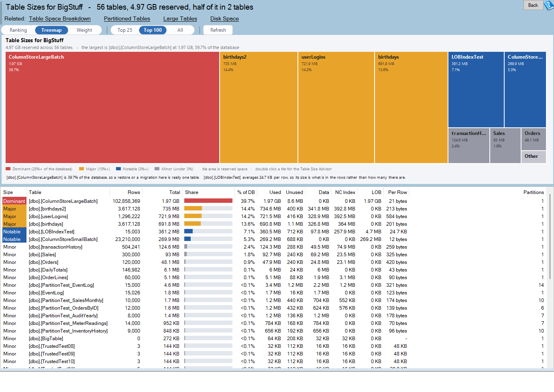Screen dimensions: 554x392
Task: Select the blue ColumnStore 269.9 MB tile
Action: [x=525, y=90]
